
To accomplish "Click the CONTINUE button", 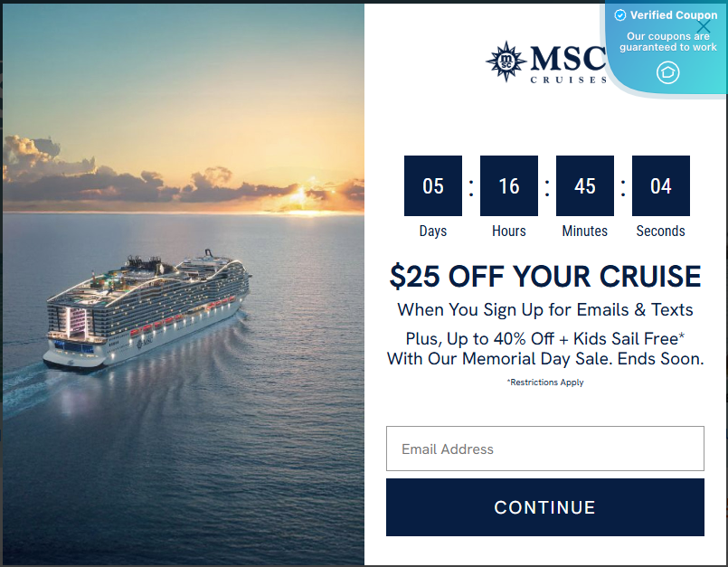I will point(544,507).
